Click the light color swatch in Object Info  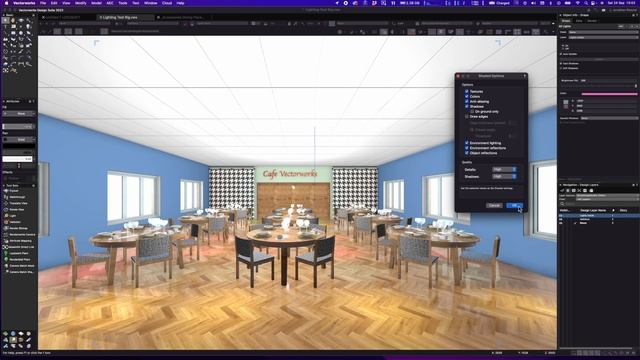click(x=566, y=102)
